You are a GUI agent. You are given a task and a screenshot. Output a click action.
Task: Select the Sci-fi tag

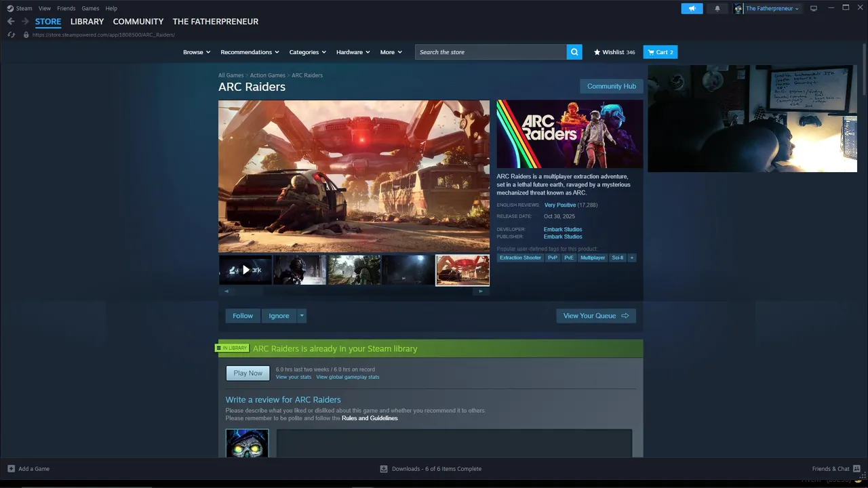tap(617, 258)
